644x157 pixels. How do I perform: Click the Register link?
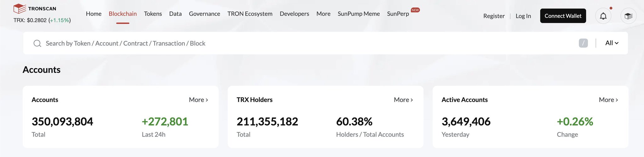(494, 16)
